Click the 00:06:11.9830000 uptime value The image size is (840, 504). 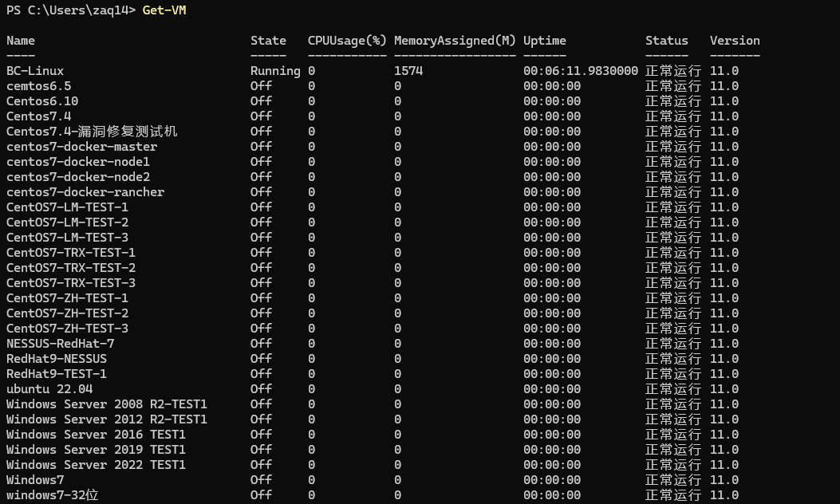click(x=581, y=71)
